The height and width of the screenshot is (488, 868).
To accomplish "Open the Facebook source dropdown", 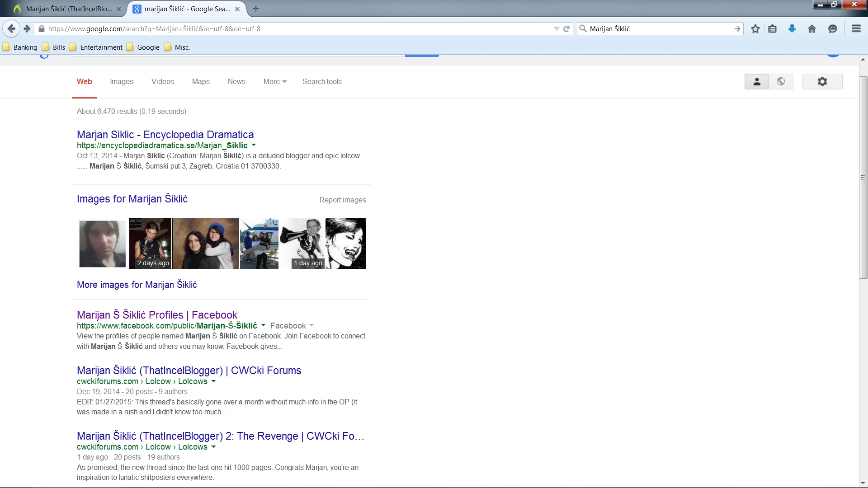I will pos(292,325).
